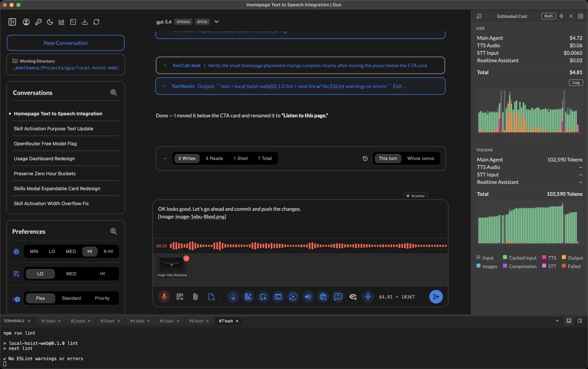Select Standard service tier
Image resolution: width=588 pixels, height=369 pixels.
[71, 298]
